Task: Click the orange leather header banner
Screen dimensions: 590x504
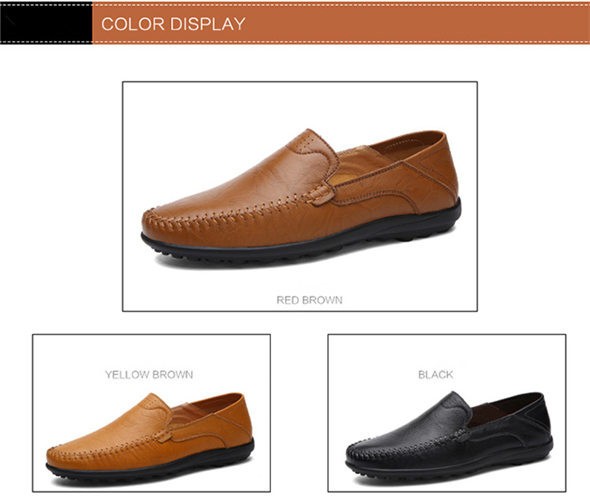Action: coord(341,23)
